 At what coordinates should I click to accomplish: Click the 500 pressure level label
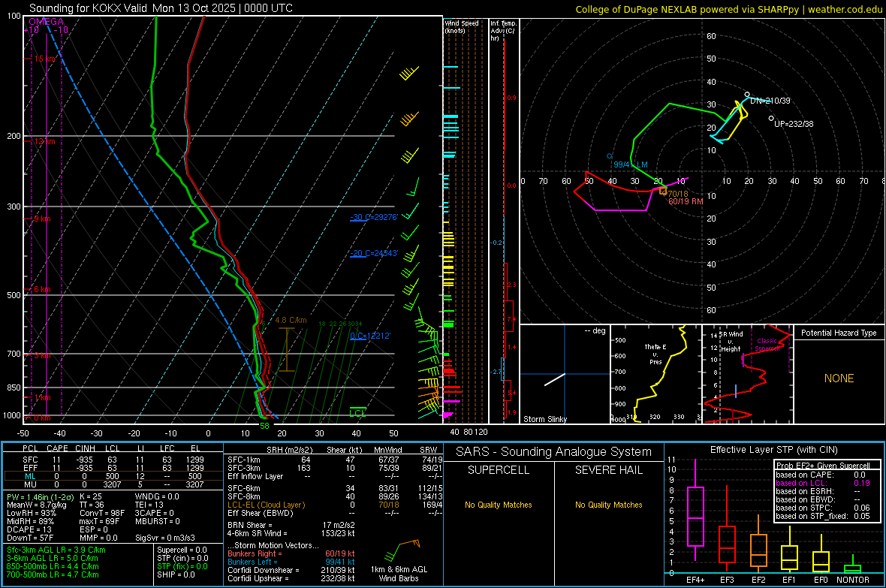[14, 295]
